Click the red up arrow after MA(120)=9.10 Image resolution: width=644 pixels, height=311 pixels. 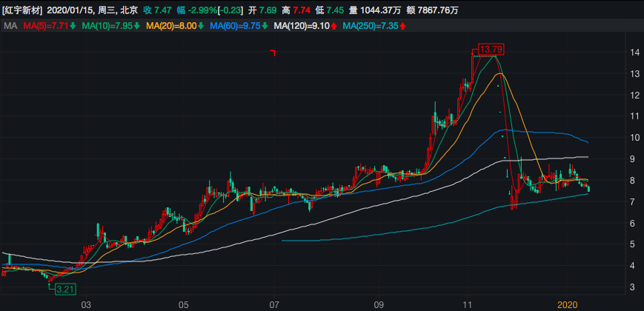click(334, 27)
